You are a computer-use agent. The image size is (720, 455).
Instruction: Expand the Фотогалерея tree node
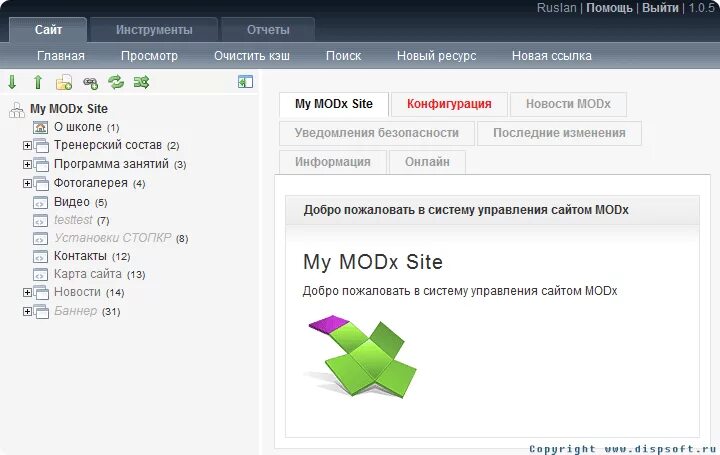click(27, 184)
